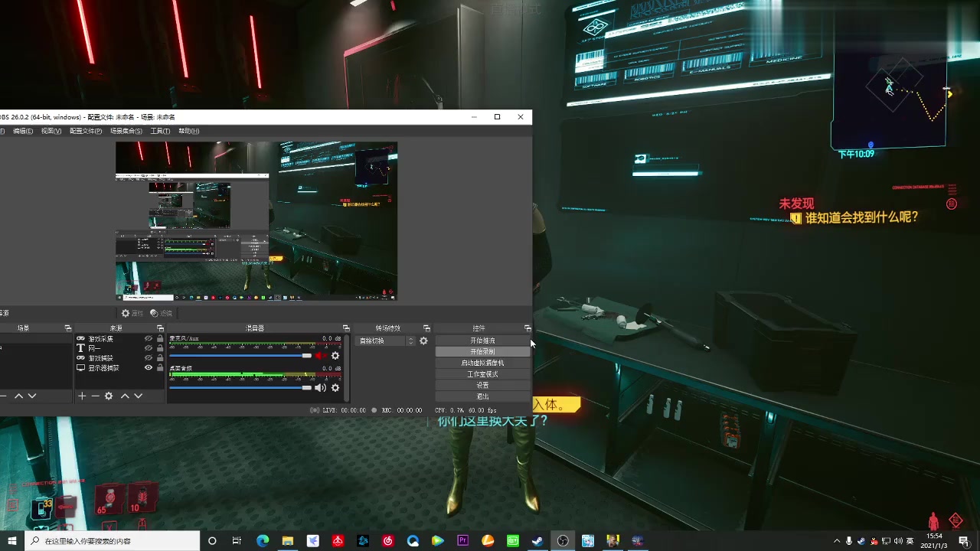Toggle visibility of 网一 text source
Screen dimensions: 980x551
click(x=149, y=348)
